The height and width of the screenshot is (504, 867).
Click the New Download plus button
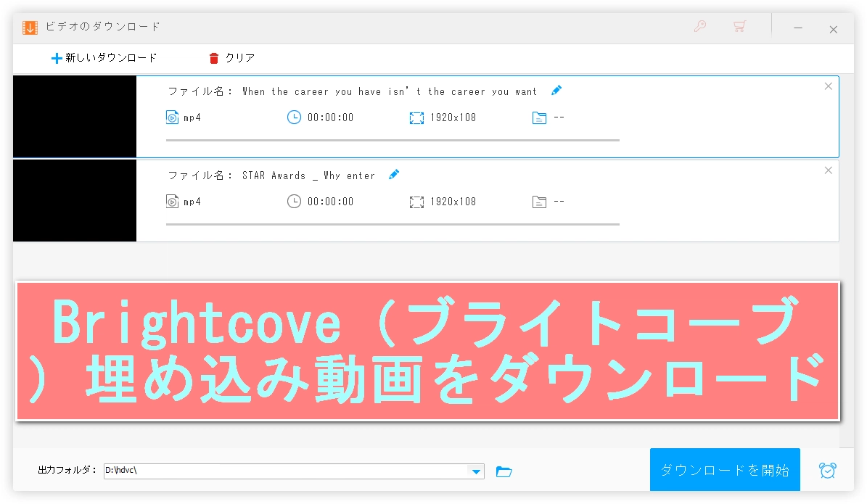104,58
